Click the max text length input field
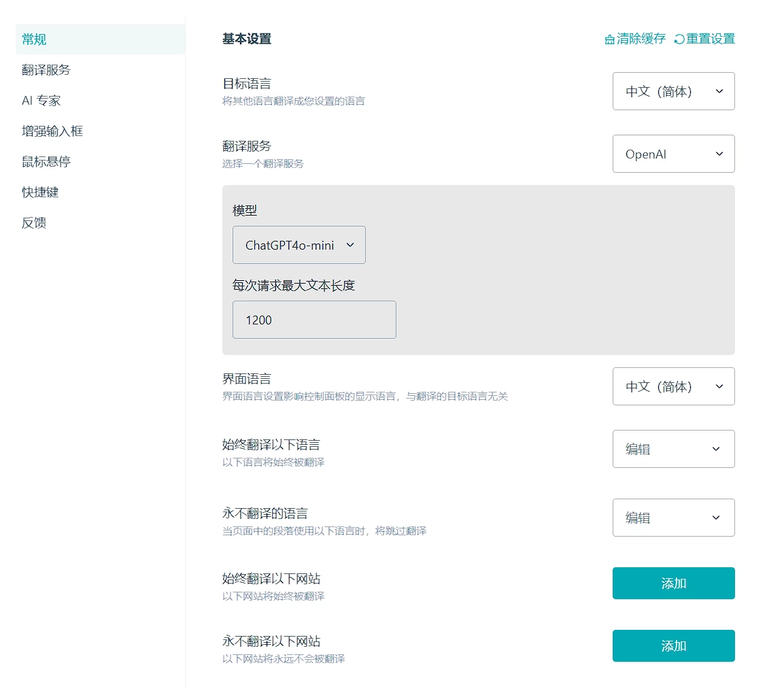The width and height of the screenshot is (784, 689). 314,320
